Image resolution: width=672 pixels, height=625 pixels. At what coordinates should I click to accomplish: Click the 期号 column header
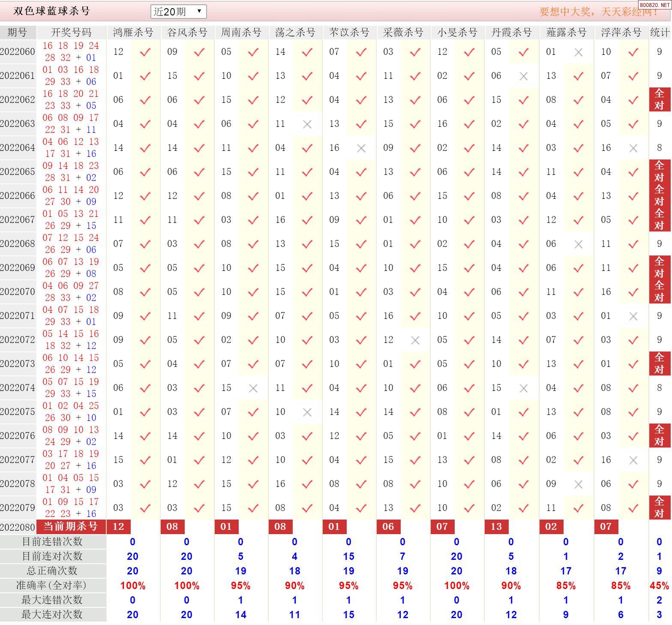(x=18, y=33)
